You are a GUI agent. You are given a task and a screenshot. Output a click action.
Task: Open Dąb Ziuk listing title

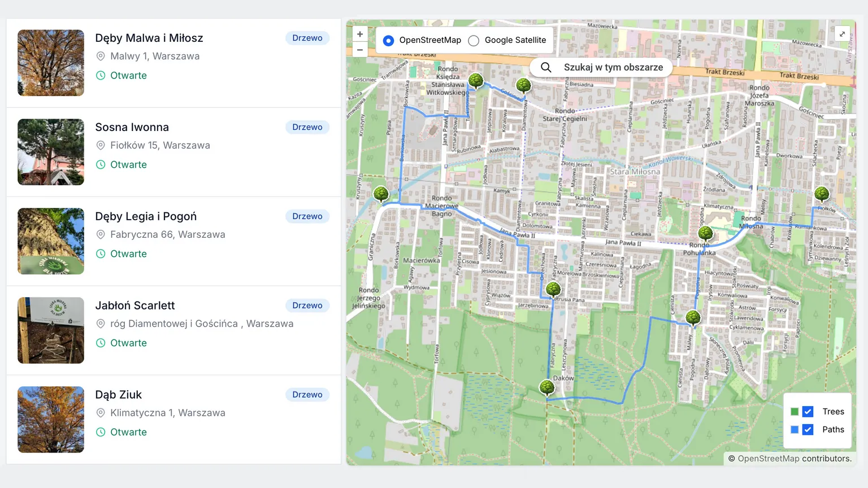click(x=118, y=395)
